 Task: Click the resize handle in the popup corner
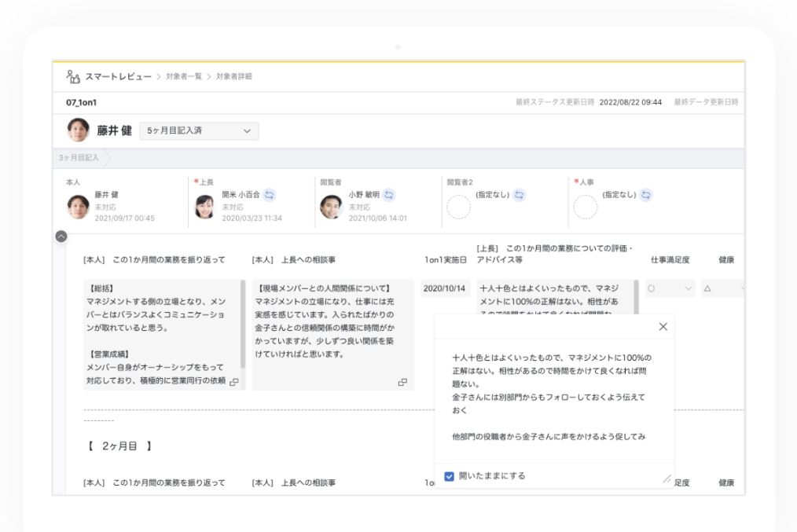point(667,477)
